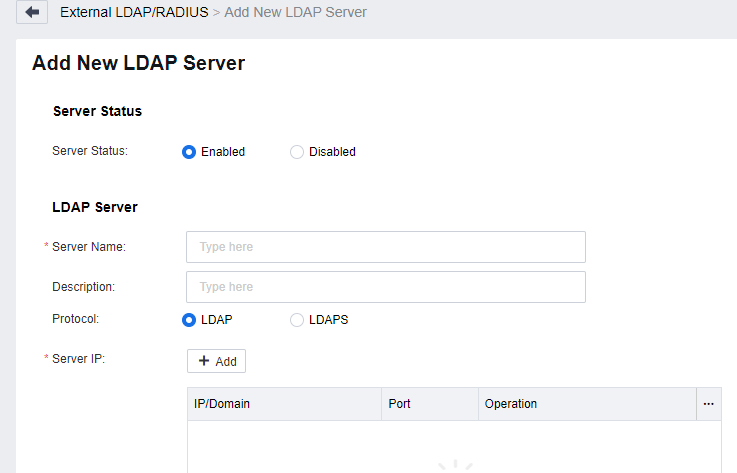Select the Enabled server status option
The image size is (737, 473).
point(189,152)
